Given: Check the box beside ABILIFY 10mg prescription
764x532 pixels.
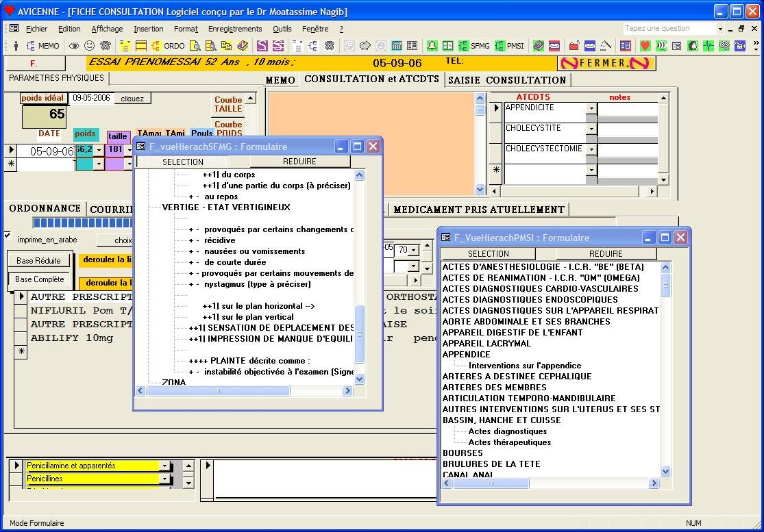Looking at the screenshot, I should coord(21,338).
